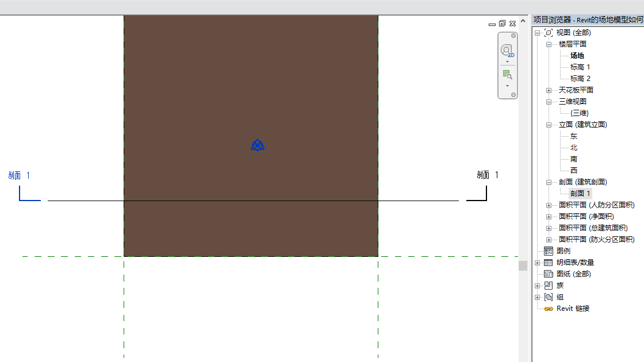Select the blue project base point symbol
The height and width of the screenshot is (362, 644).
click(x=258, y=145)
